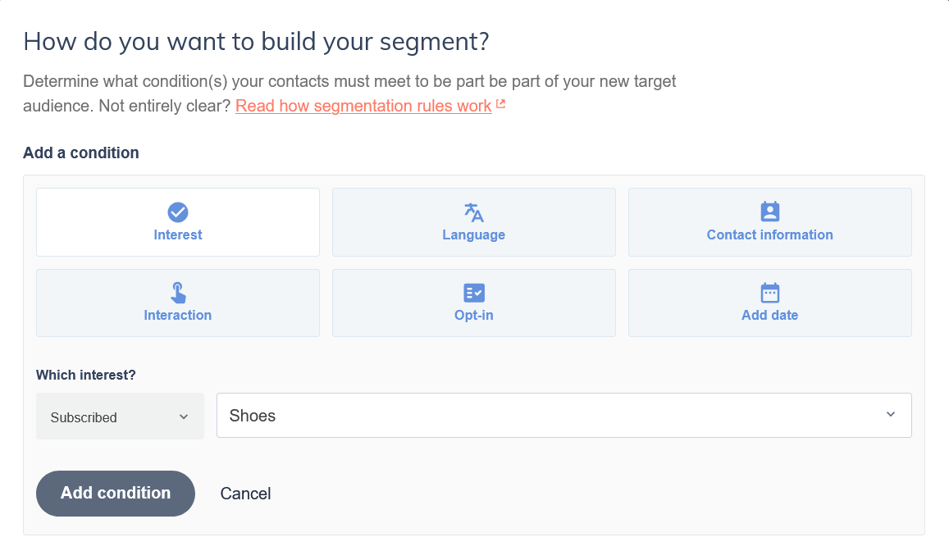
Task: Switch to the Opt-in label
Action: (x=474, y=315)
